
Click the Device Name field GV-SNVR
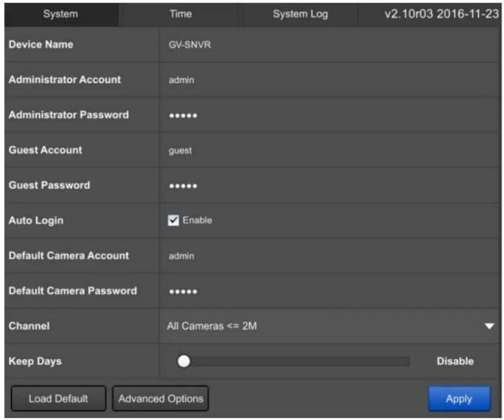(329, 45)
